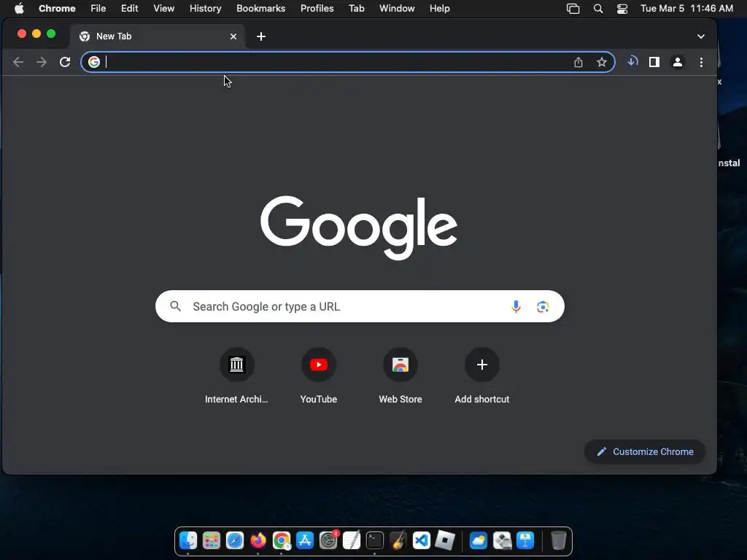Open the YouTube shortcut
The height and width of the screenshot is (560, 747).
click(319, 376)
